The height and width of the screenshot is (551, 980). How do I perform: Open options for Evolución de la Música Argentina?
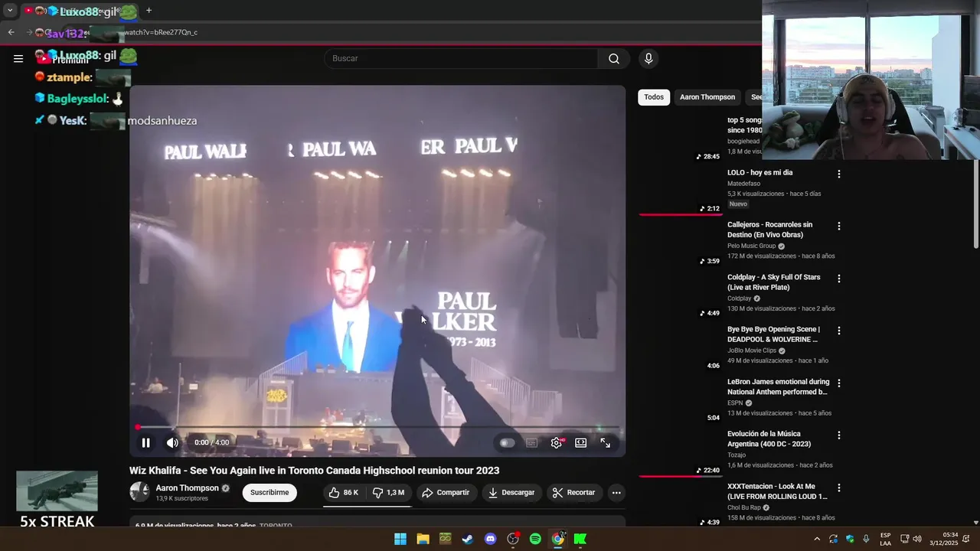(839, 435)
